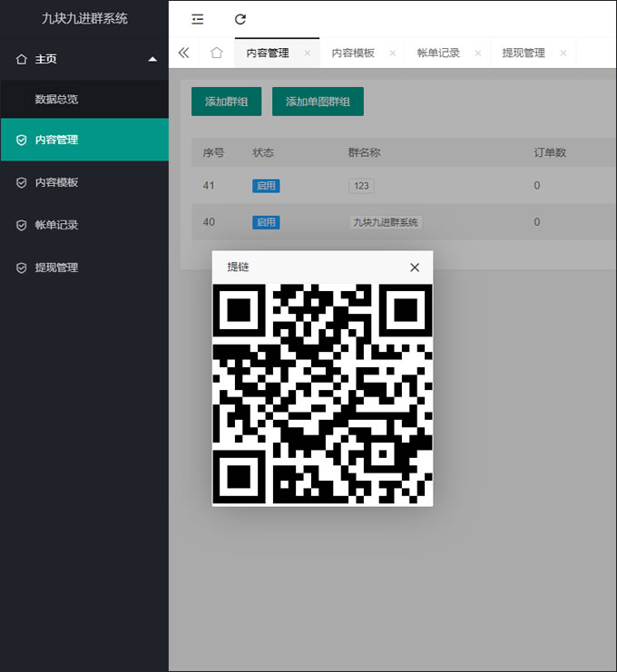Switch to the 帐单记录 tab
617x672 pixels.
(x=438, y=54)
